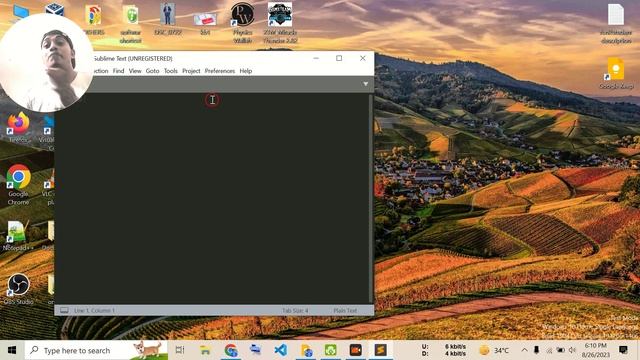Viewport: 640px width, 360px height.
Task: Open the volume speaker tray icon
Action: point(572,350)
